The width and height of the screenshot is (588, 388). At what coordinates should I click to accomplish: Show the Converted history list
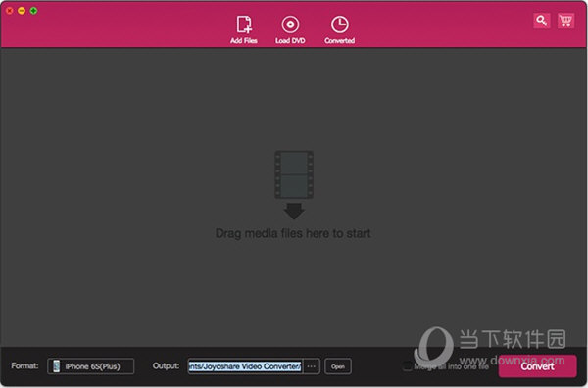point(340,29)
